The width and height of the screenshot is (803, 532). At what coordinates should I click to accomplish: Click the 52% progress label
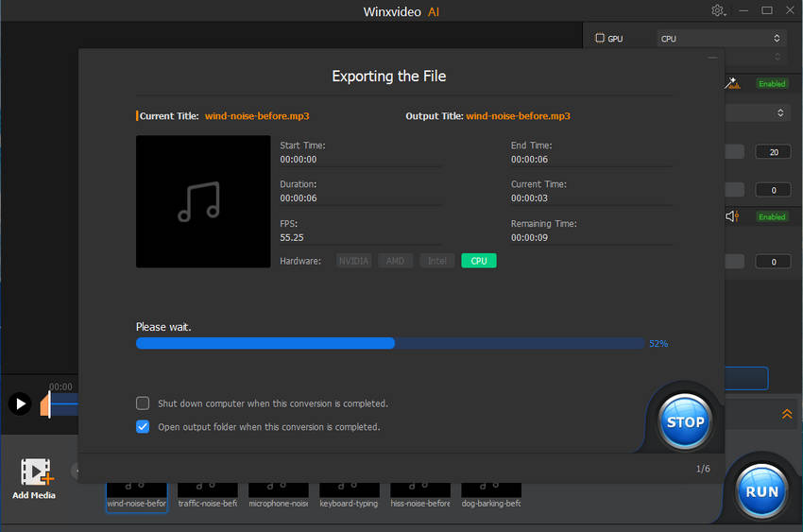(658, 344)
